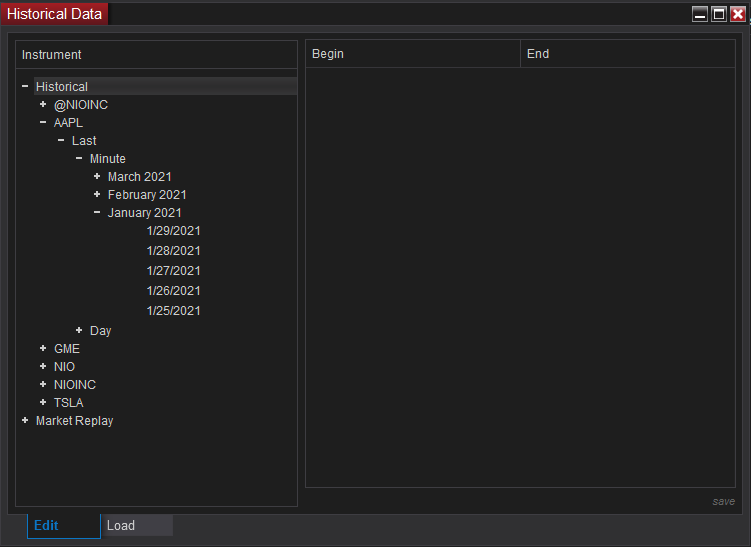Select the 1/28/2021 date entry
The width and height of the screenshot is (751, 547).
click(173, 251)
